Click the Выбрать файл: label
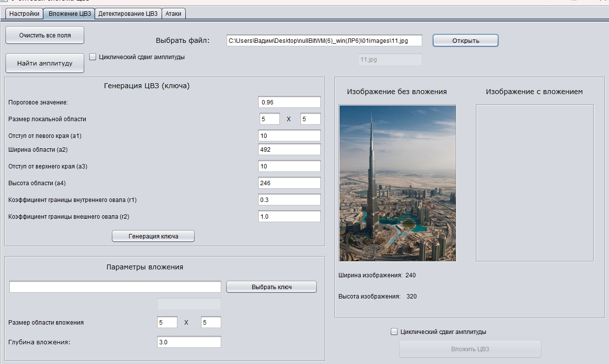 pyautogui.click(x=183, y=40)
